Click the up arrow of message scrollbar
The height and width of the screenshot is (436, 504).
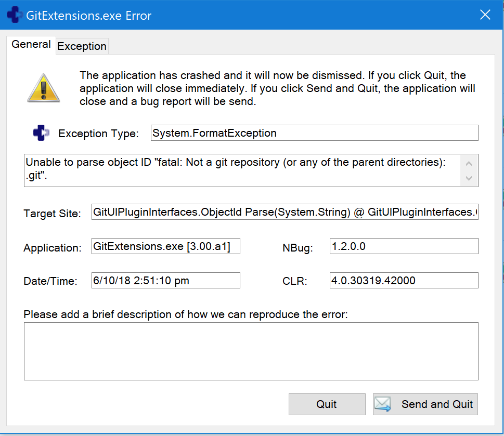coord(469,163)
